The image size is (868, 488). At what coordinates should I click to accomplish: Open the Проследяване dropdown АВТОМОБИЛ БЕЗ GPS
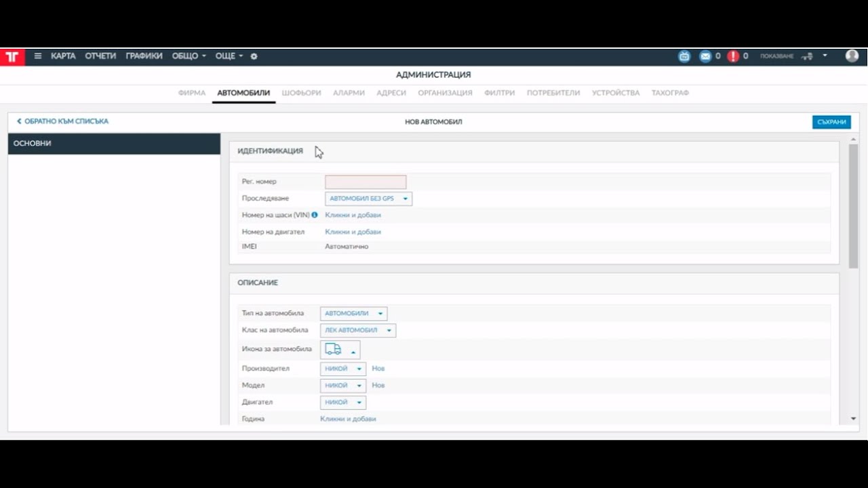click(x=368, y=199)
